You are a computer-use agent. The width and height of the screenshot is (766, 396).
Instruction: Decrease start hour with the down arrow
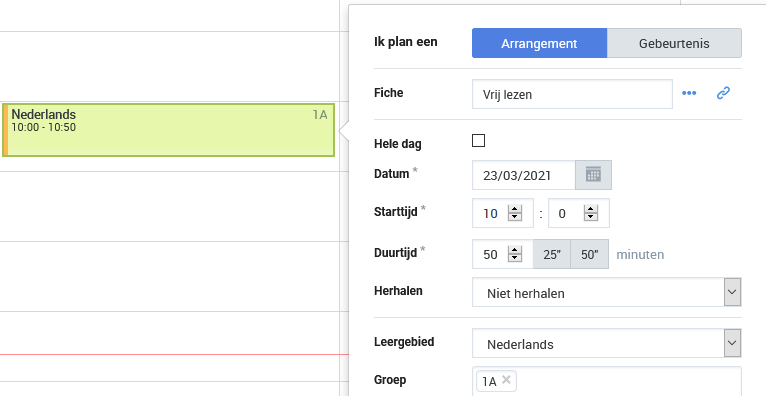(515, 217)
